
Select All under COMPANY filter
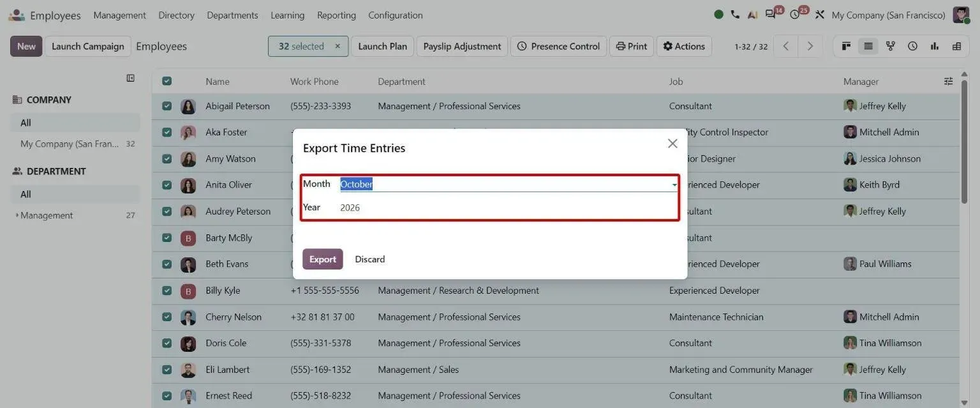(x=75, y=123)
